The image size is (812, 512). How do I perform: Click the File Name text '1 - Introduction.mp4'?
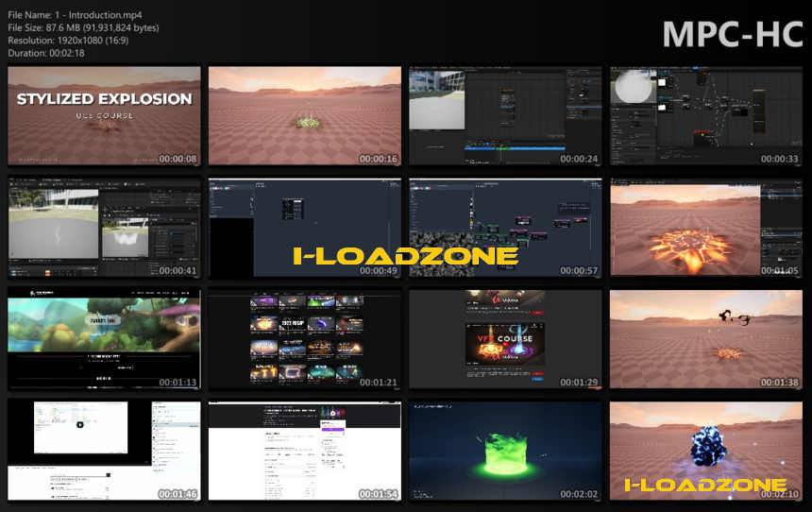(x=98, y=15)
